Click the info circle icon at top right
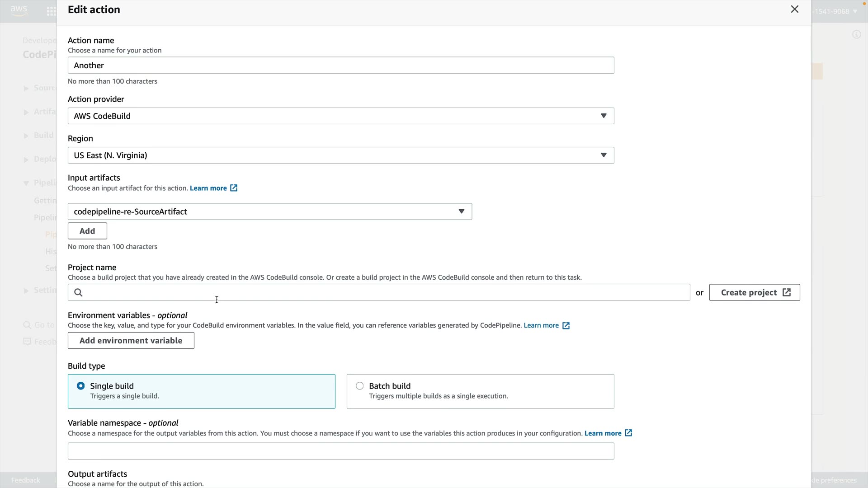Viewport: 868px width, 488px height. tap(856, 34)
